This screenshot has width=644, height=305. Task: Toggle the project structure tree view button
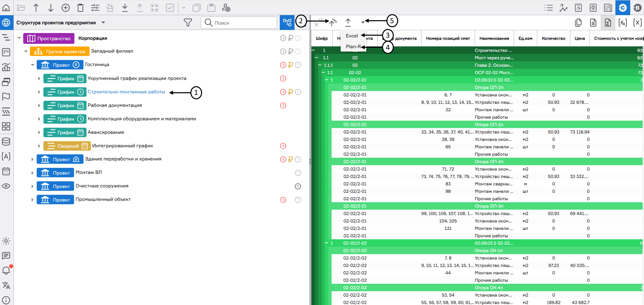(x=287, y=23)
